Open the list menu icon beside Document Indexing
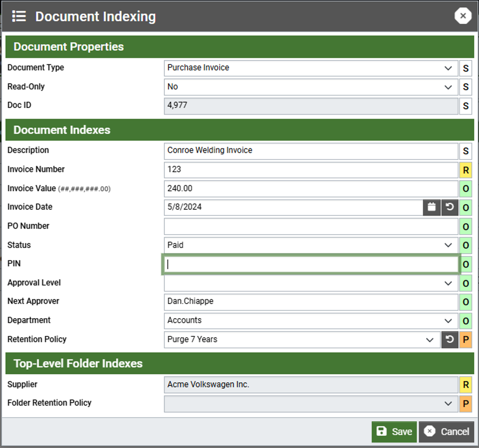The height and width of the screenshot is (448, 479). point(19,16)
